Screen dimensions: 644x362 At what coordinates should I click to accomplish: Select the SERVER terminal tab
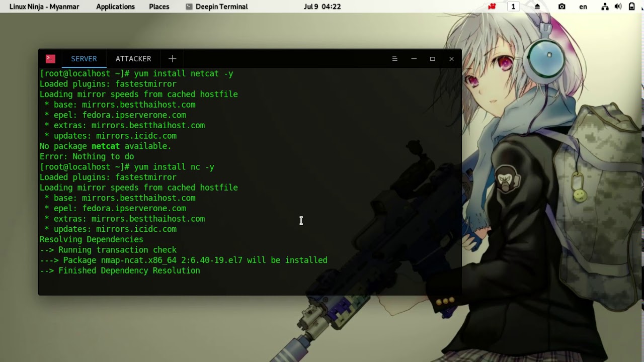[84, 59]
